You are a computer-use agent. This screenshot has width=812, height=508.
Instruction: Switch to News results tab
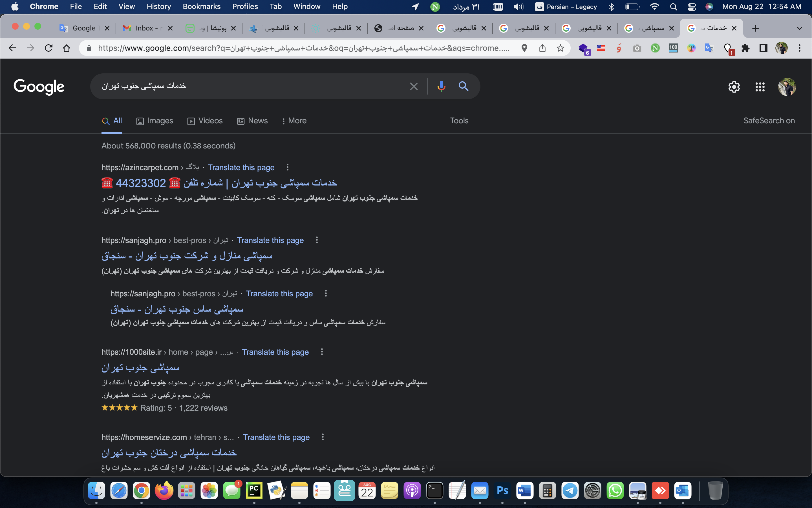point(252,121)
